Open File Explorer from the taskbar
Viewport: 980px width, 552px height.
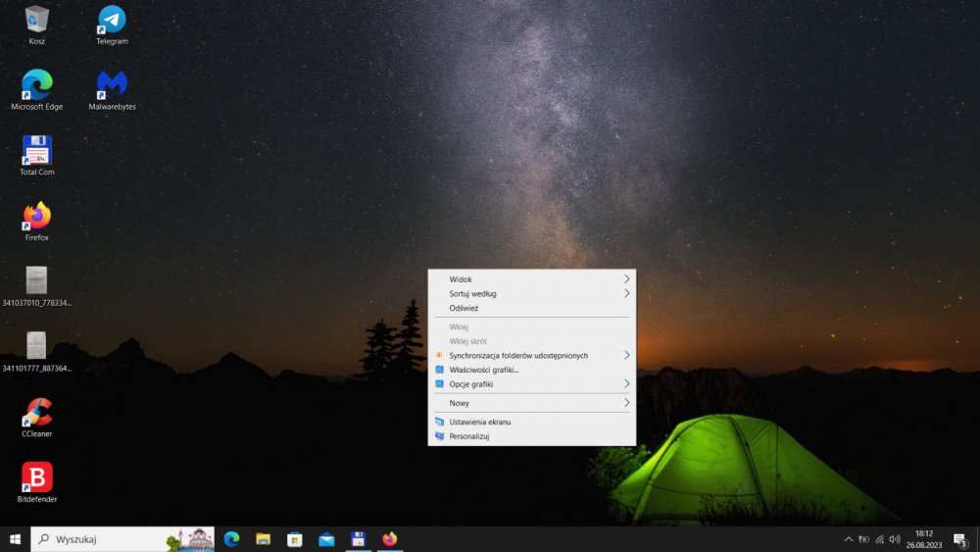(263, 539)
